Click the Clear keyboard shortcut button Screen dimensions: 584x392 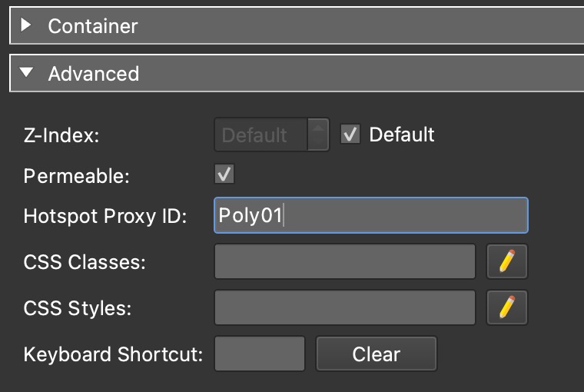click(x=376, y=354)
